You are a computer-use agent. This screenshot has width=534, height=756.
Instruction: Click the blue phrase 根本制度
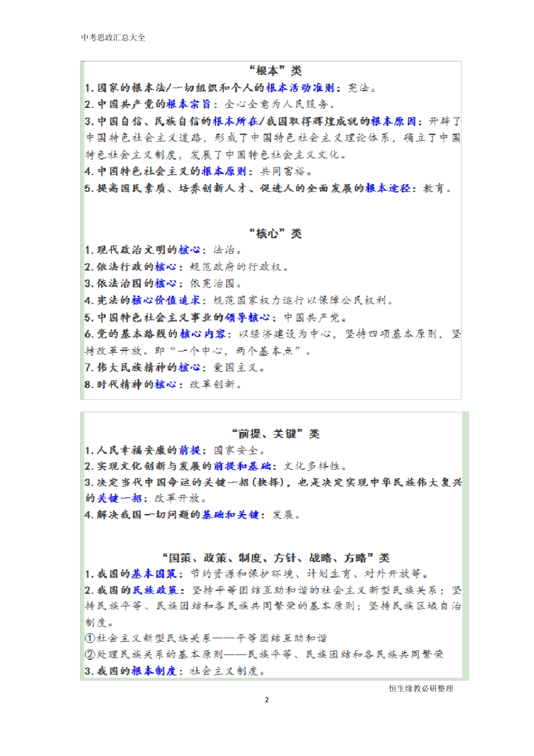[154, 671]
